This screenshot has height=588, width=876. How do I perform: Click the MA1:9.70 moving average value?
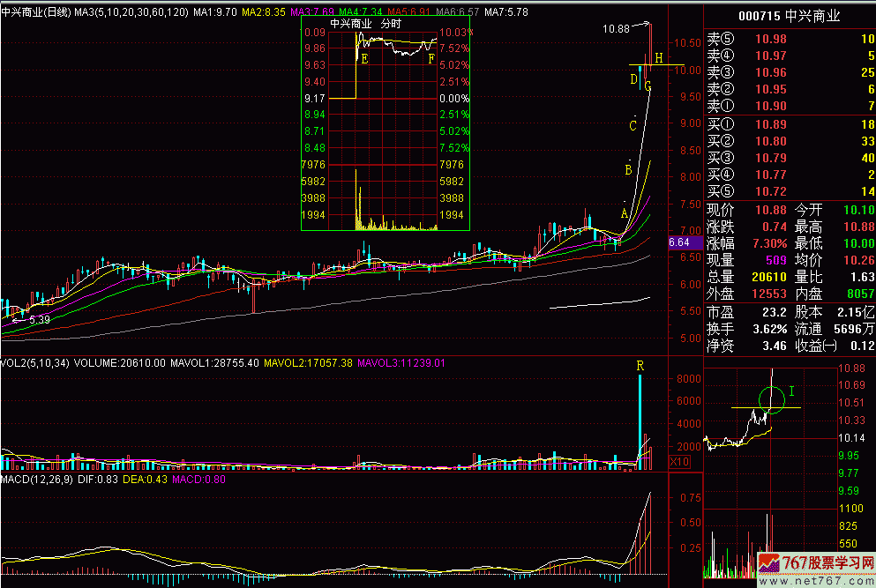pos(215,11)
